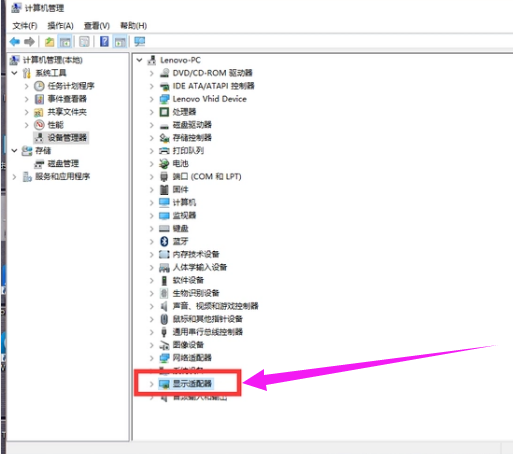This screenshot has width=513, height=454.
Task: Click the properties sheet toolbar icon
Action: pyautogui.click(x=84, y=42)
